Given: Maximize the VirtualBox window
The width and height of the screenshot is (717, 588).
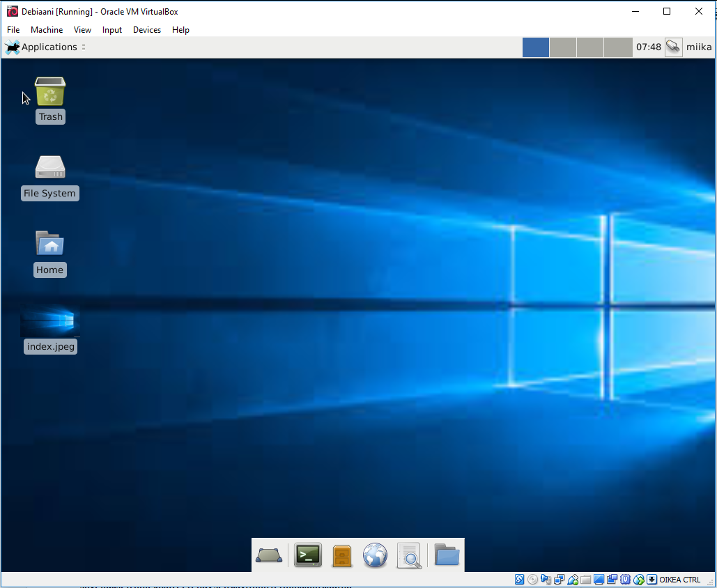Looking at the screenshot, I should point(667,11).
